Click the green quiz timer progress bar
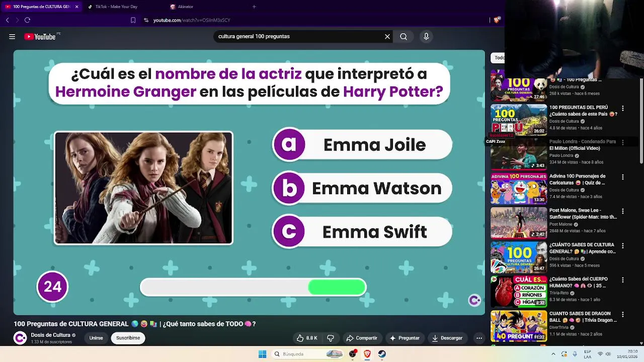Screen dimensions: 644x362 [x=337, y=288]
